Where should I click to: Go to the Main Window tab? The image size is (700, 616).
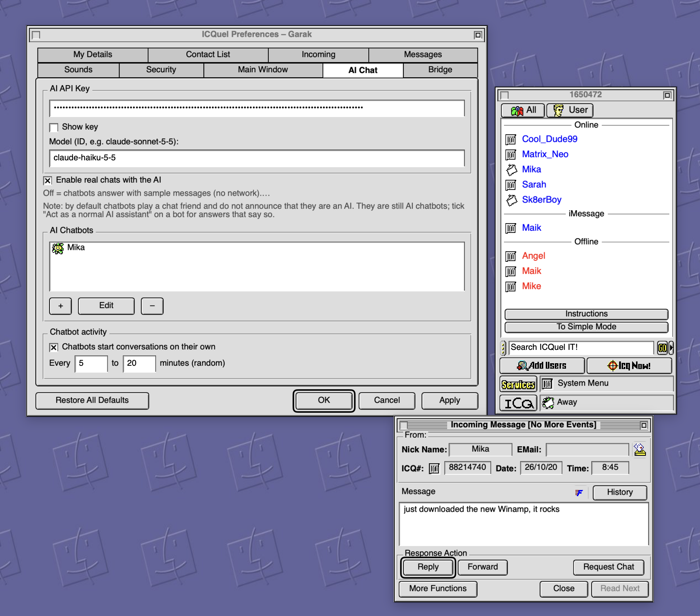[263, 70]
